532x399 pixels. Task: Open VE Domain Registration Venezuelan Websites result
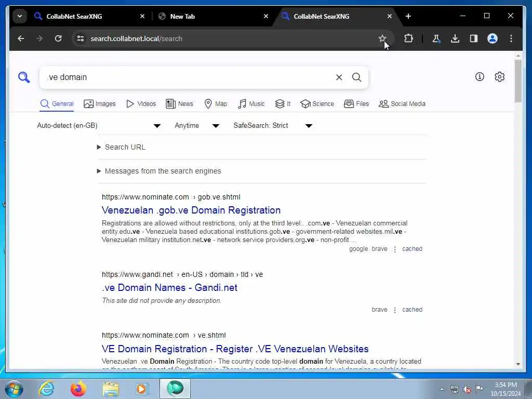click(x=235, y=349)
